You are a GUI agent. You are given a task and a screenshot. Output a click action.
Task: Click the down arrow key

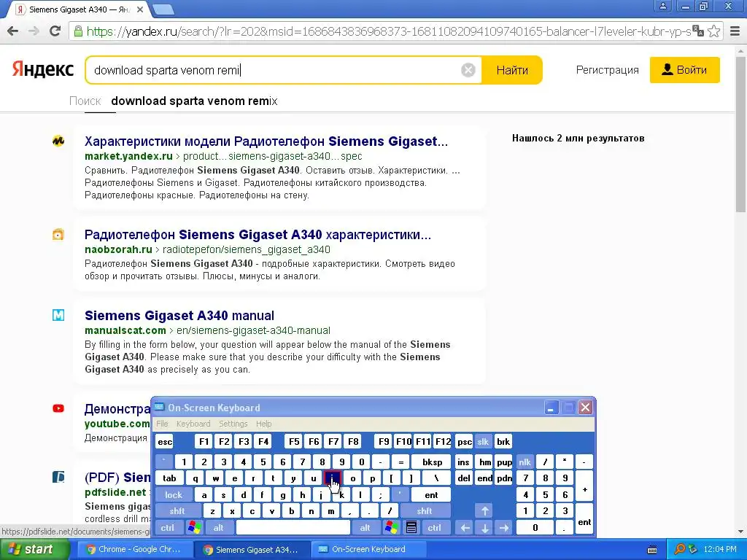point(484,528)
